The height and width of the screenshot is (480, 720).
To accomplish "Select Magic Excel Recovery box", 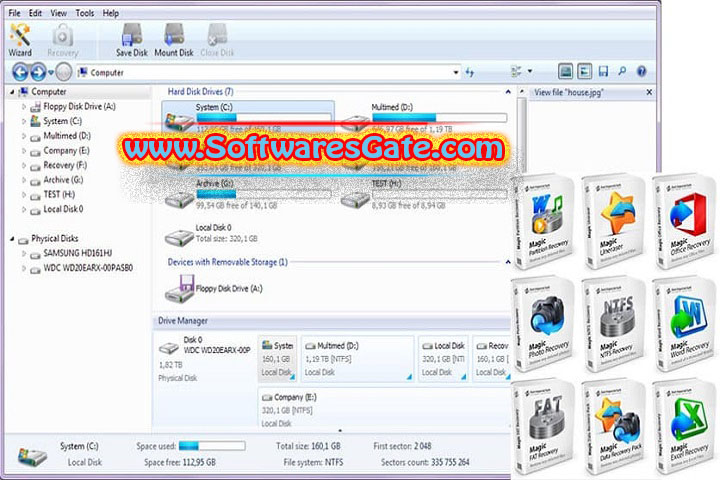I will coord(684,427).
